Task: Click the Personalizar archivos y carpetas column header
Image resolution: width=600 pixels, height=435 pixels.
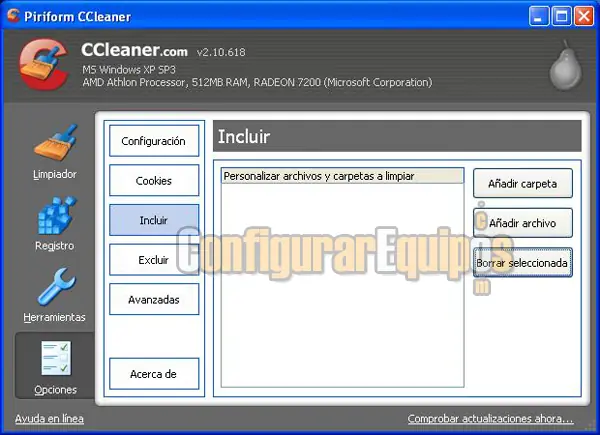Action: (342, 176)
